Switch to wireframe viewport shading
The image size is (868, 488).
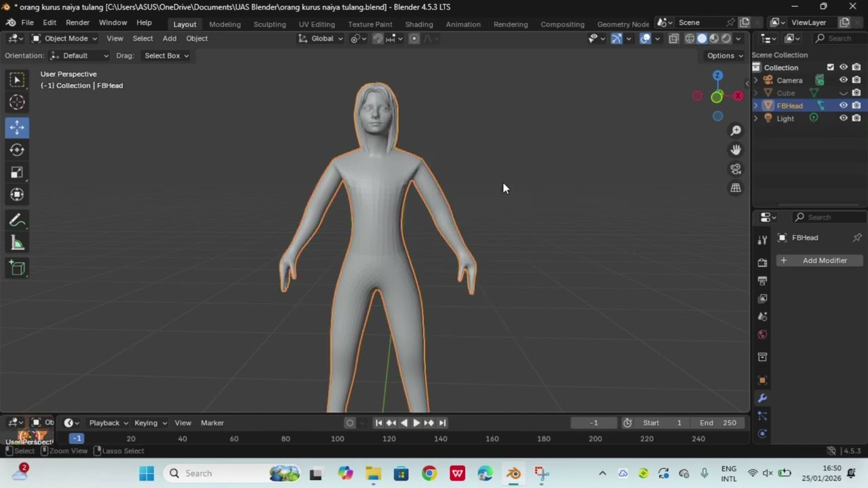coord(690,39)
